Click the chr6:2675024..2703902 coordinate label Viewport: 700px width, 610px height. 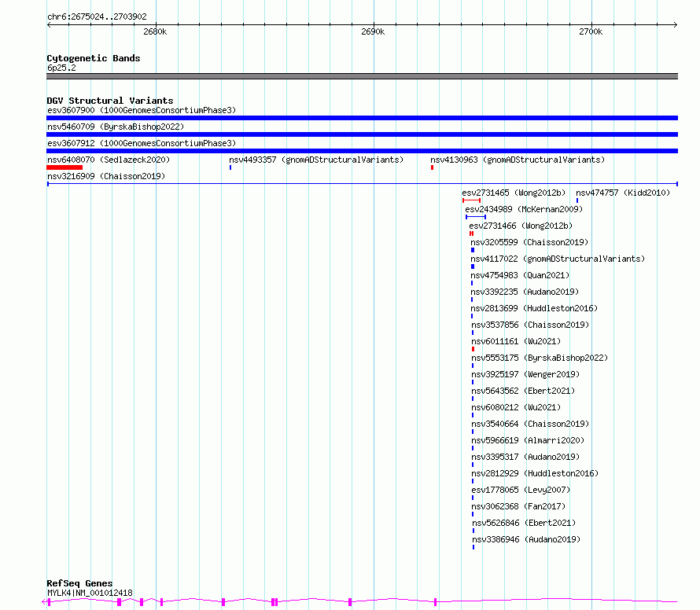(x=97, y=17)
